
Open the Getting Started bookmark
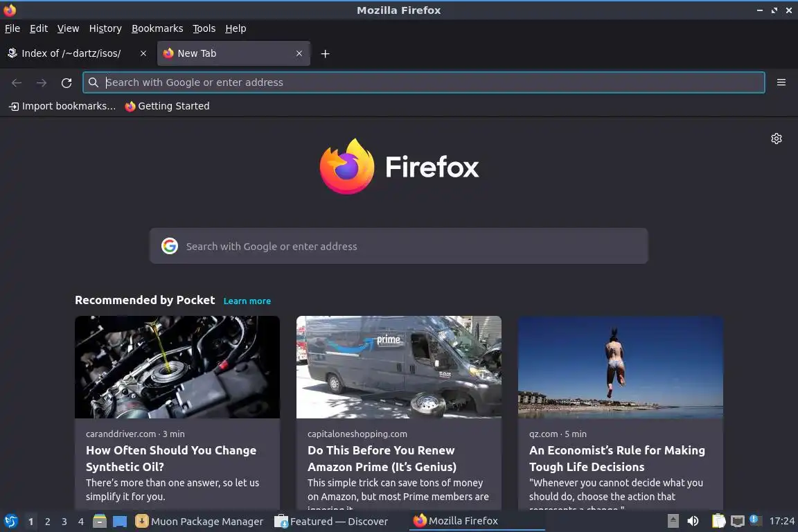(x=167, y=106)
